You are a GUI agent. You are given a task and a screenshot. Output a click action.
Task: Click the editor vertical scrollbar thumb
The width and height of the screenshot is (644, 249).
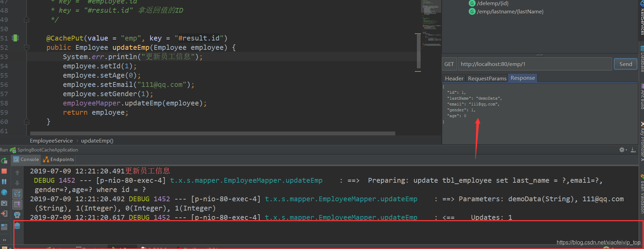point(418,52)
